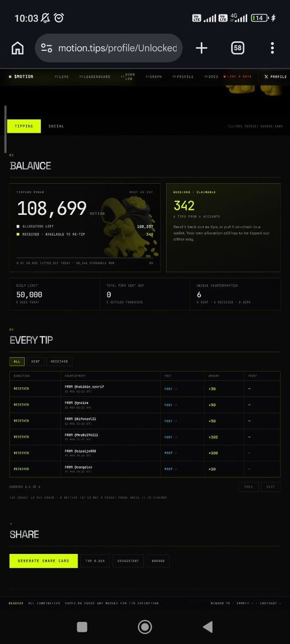Click counterparty FROM @sipaijo808
This screenshot has height=644, width=290.
(81, 451)
